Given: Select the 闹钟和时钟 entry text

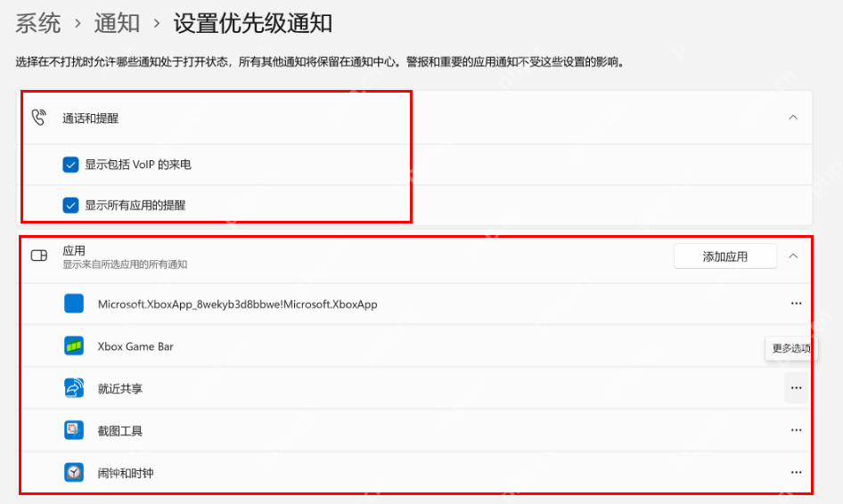Looking at the screenshot, I should (x=126, y=473).
